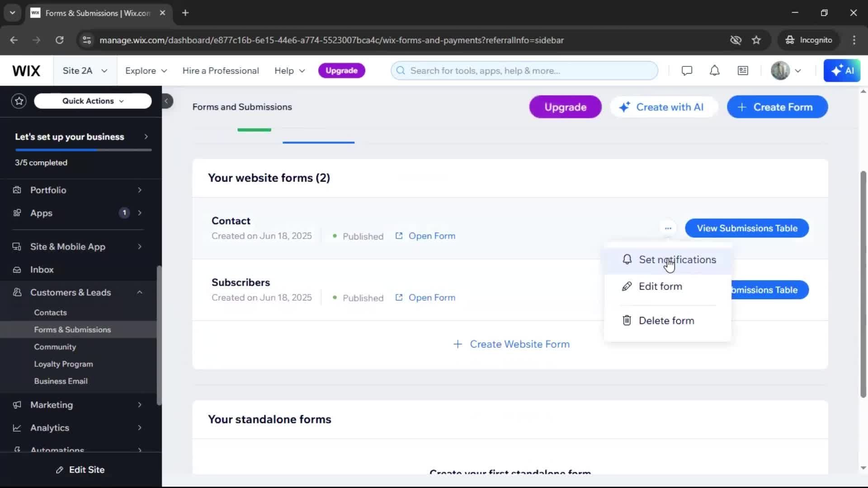Viewport: 868px width, 488px height.
Task: Click Hire a Professional link
Action: coord(221,70)
